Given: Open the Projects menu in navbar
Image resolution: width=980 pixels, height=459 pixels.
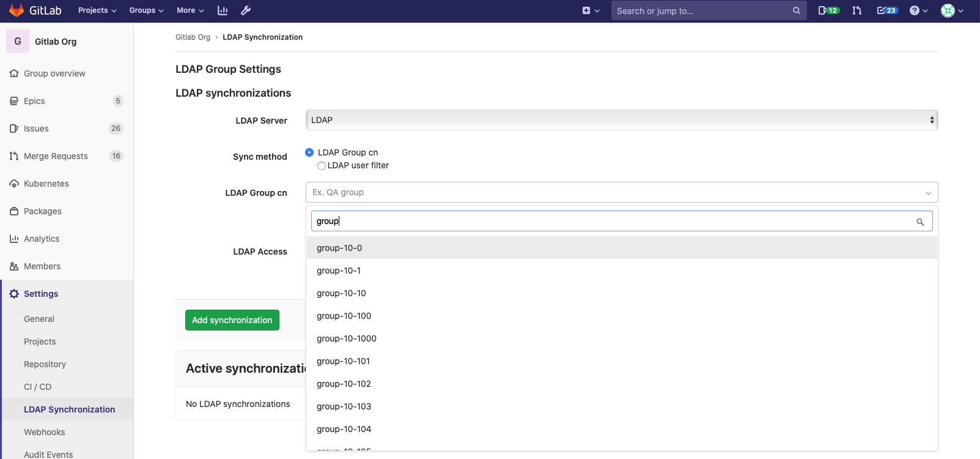Looking at the screenshot, I should [97, 10].
